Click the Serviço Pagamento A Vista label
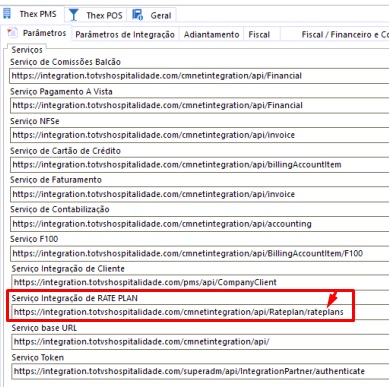This screenshot has width=389, height=387. pyautogui.click(x=61, y=92)
